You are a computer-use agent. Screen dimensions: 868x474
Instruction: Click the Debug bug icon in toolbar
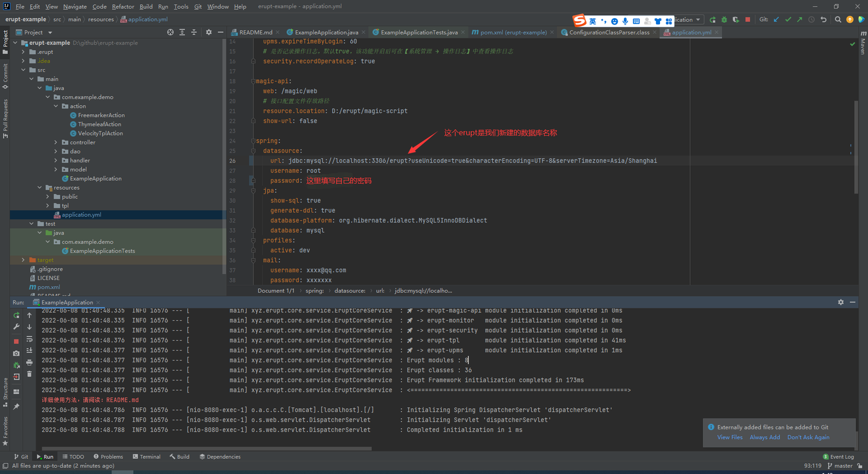[725, 19]
